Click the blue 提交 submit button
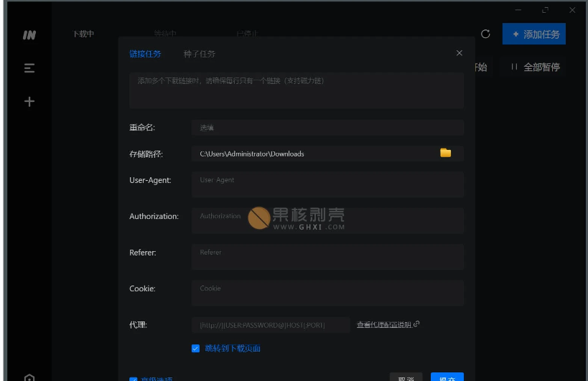Image resolution: width=588 pixels, height=381 pixels. pos(447,377)
